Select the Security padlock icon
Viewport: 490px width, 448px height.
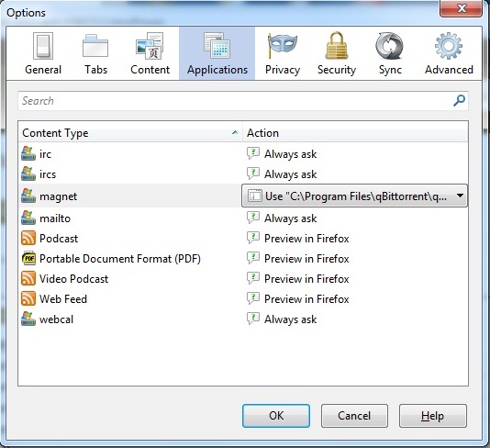(337, 46)
